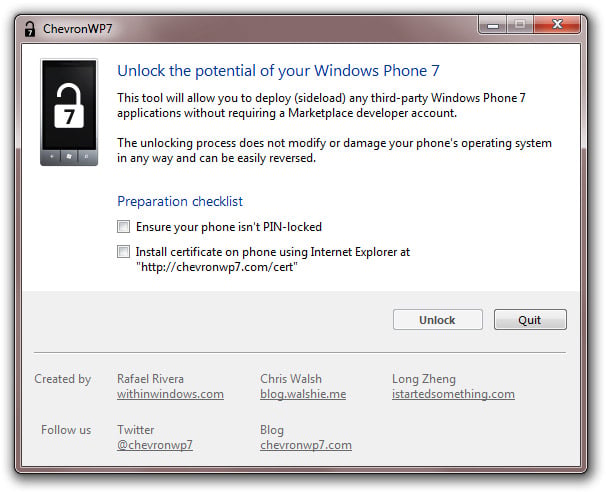Click the open padlock 7 logo on phone
The height and width of the screenshot is (492, 606).
[x=69, y=106]
